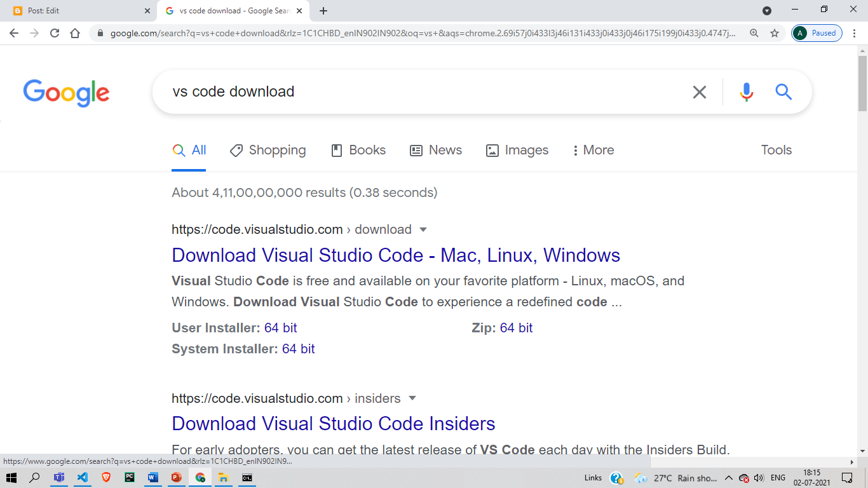Viewport: 868px width, 488px height.
Task: Go forward in browser history
Action: point(34,33)
